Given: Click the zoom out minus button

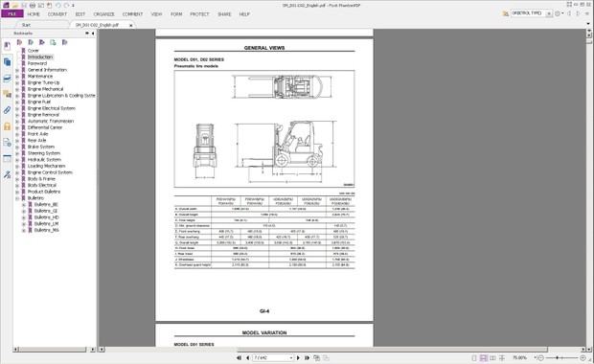Looking at the screenshot, I should (x=541, y=358).
